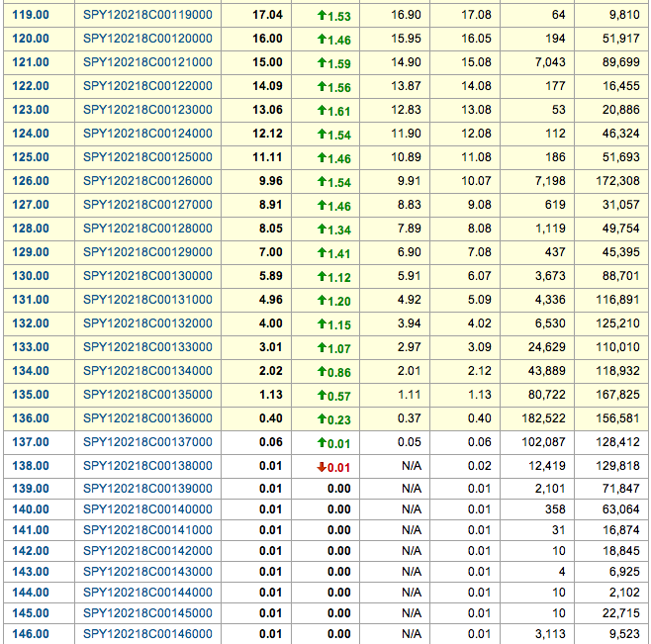
Task: Open contract SPY120218C00121000
Action: [147, 62]
